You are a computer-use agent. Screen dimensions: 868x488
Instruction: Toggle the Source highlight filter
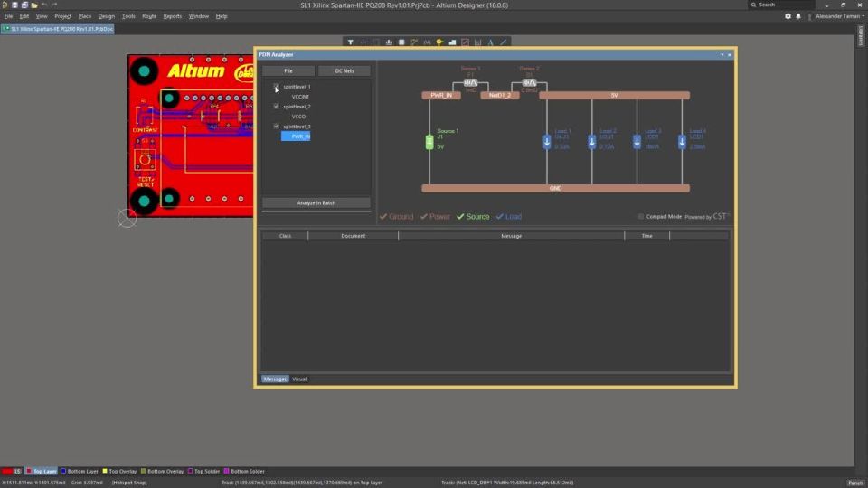[x=473, y=216]
